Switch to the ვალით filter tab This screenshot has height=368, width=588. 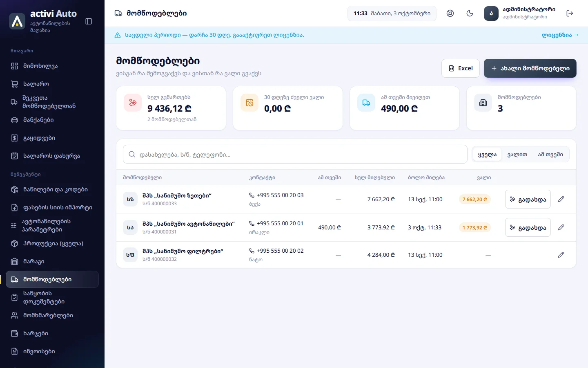[517, 155]
